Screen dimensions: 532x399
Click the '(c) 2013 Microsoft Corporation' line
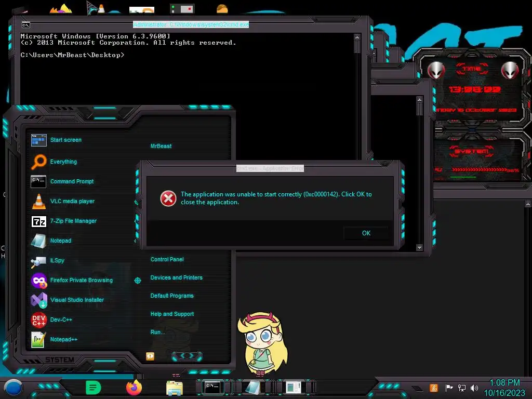[128, 43]
